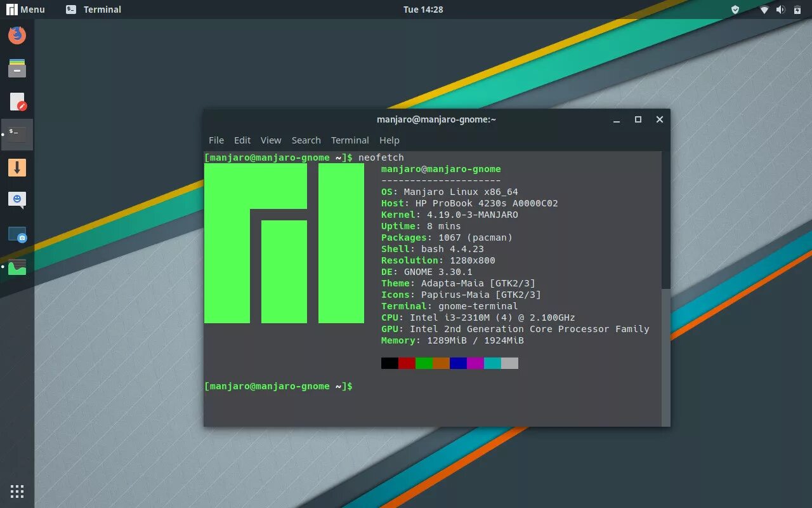
Task: Click the 'Kernel: 4.19.0-3-MANJARO' line
Action: [450, 215]
